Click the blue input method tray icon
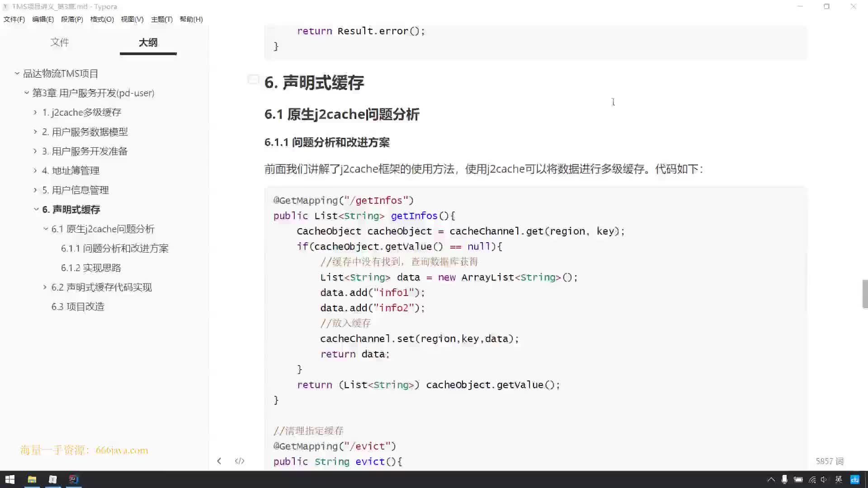The image size is (868, 488). [x=855, y=479]
